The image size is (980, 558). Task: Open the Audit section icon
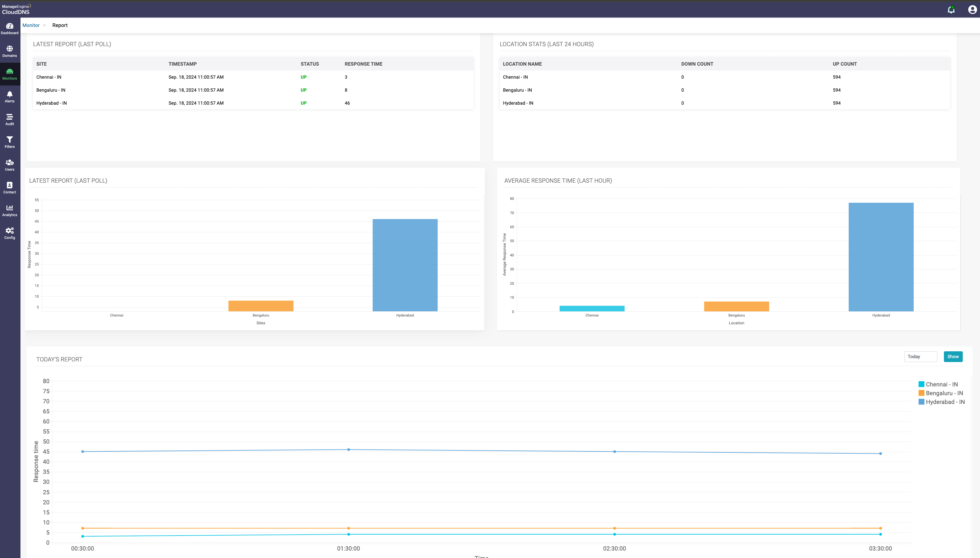point(9,119)
